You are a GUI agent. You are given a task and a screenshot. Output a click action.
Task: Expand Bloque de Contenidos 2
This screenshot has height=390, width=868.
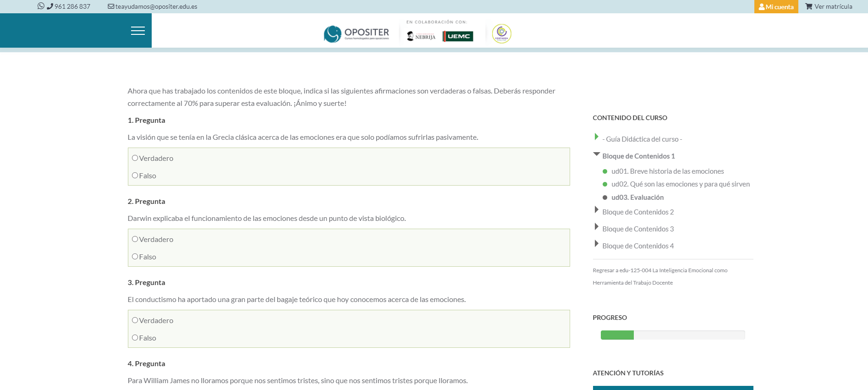(596, 210)
